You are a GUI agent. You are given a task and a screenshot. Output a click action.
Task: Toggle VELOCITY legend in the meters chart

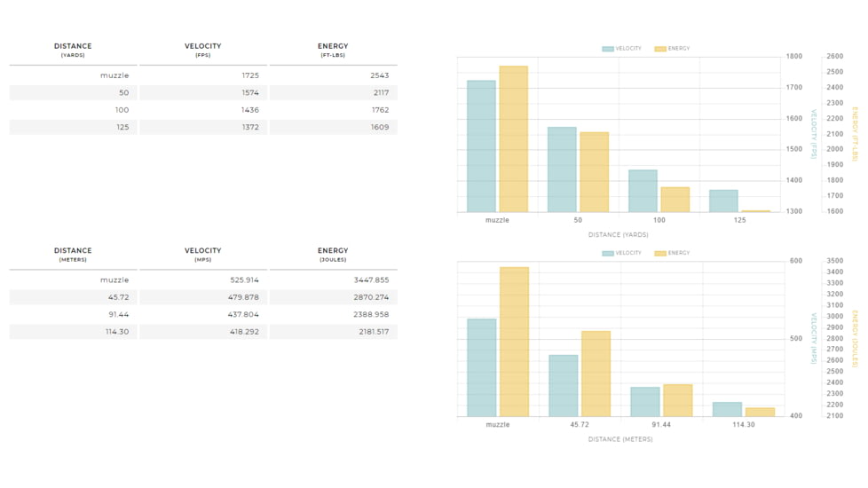click(621, 253)
